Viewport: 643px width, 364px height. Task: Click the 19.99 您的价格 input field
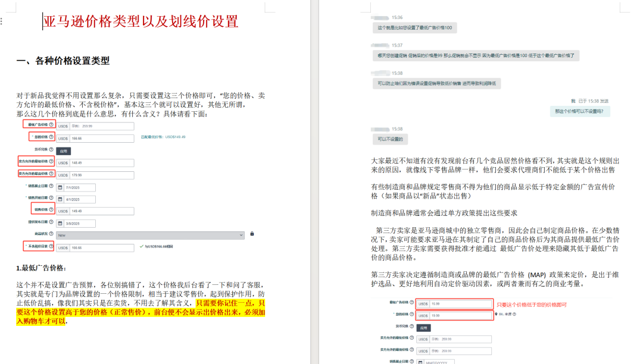(x=454, y=316)
